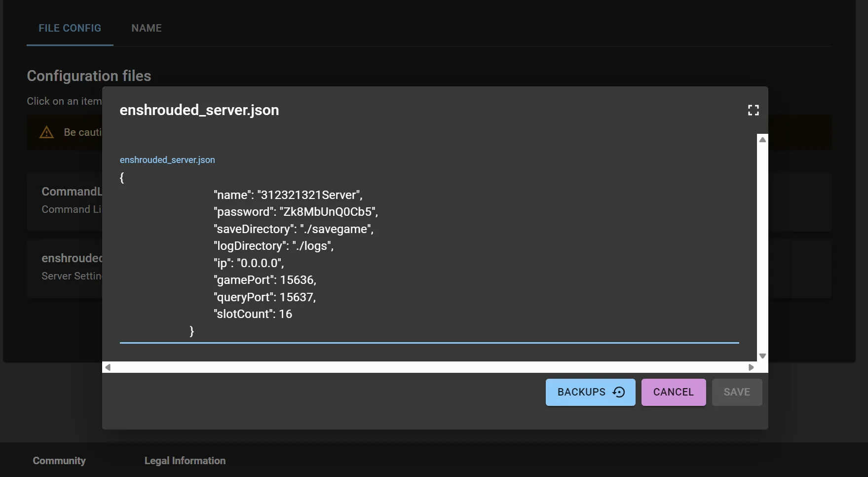Click the "logDirectory": "./logs" line
This screenshot has width=868, height=477.
pos(273,246)
